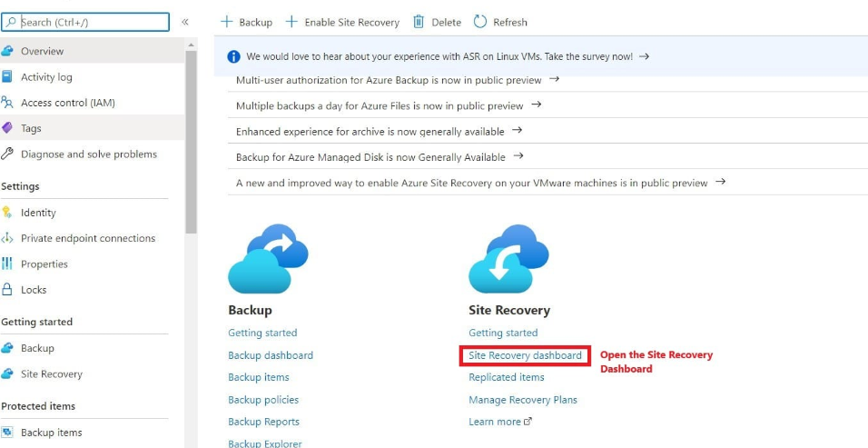Click the Overview cloud icon in sidebar
The width and height of the screenshot is (868, 448).
(x=6, y=51)
